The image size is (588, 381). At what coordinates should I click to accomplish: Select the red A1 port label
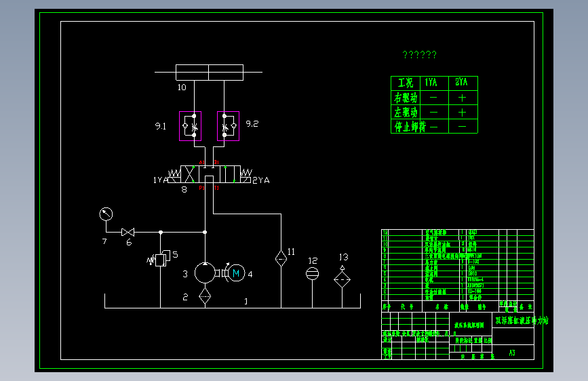201,163
